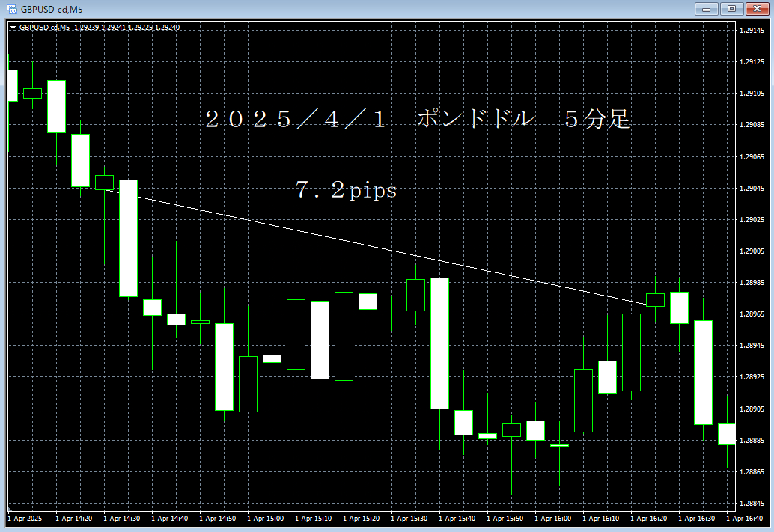The height and width of the screenshot is (532, 774).
Task: Click the tall bearish candle at 14:30
Action: 128,238
